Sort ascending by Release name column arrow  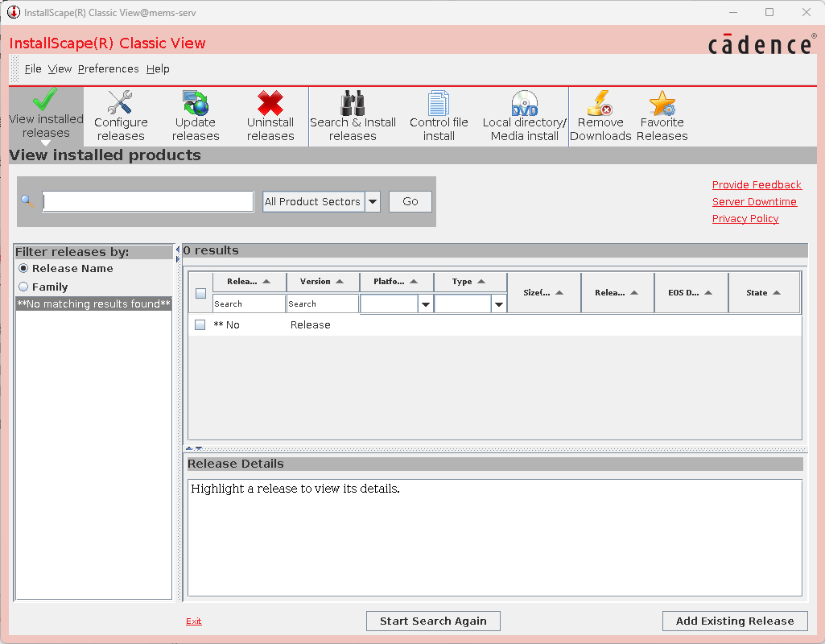(x=266, y=282)
